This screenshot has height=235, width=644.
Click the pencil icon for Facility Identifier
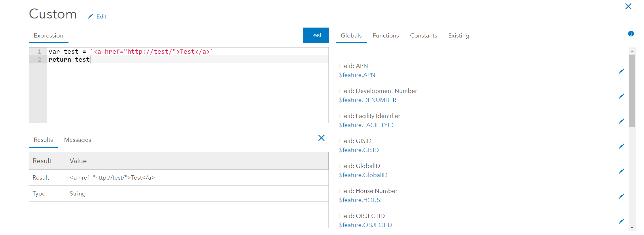621,121
